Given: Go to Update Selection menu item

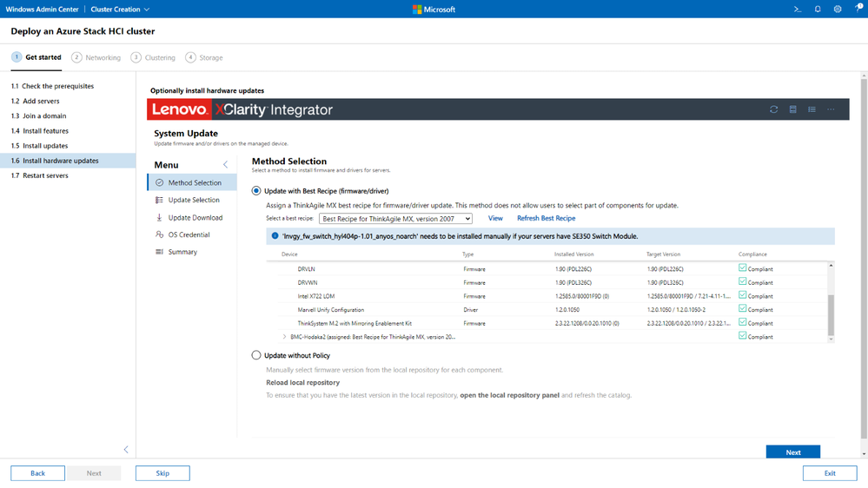Looking at the screenshot, I should pos(192,200).
